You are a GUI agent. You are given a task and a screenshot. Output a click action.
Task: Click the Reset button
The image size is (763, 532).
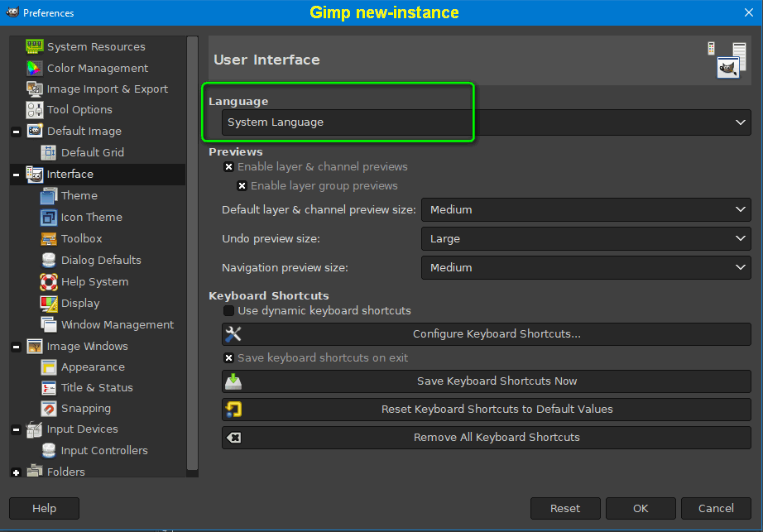pyautogui.click(x=565, y=509)
